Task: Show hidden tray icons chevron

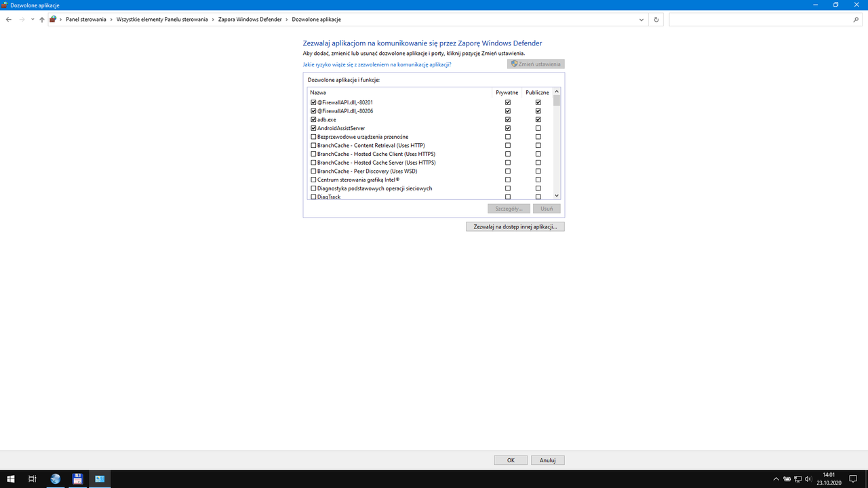Action: (x=776, y=479)
